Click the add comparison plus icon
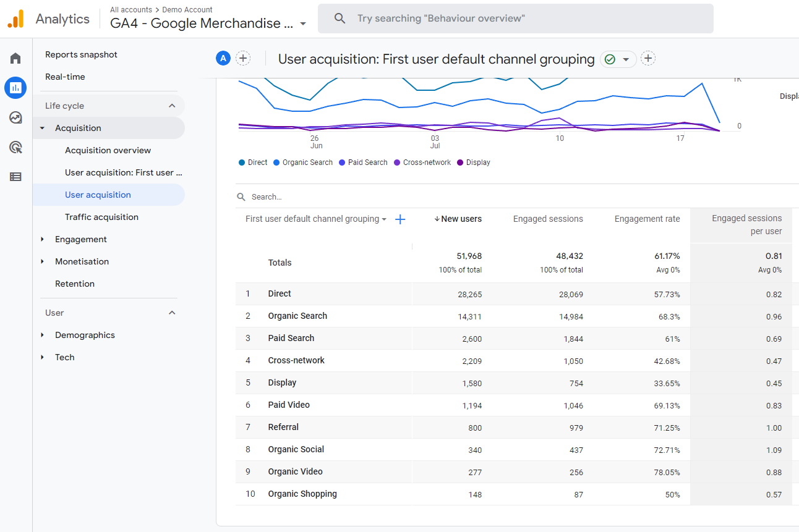 coord(244,59)
